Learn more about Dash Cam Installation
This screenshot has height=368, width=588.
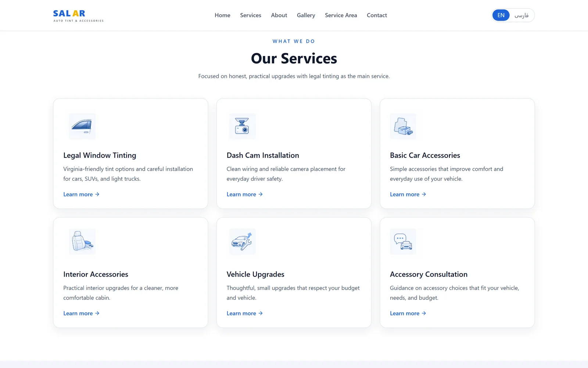tap(245, 194)
